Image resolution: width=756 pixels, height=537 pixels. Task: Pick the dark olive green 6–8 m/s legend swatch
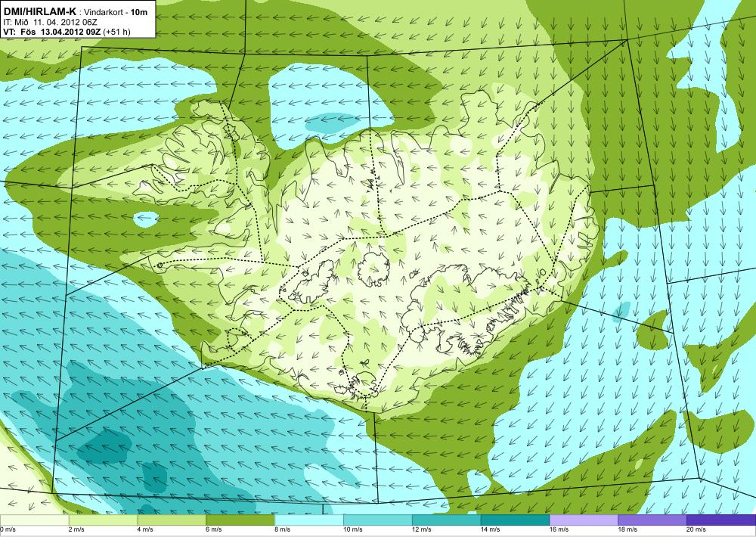240,520
